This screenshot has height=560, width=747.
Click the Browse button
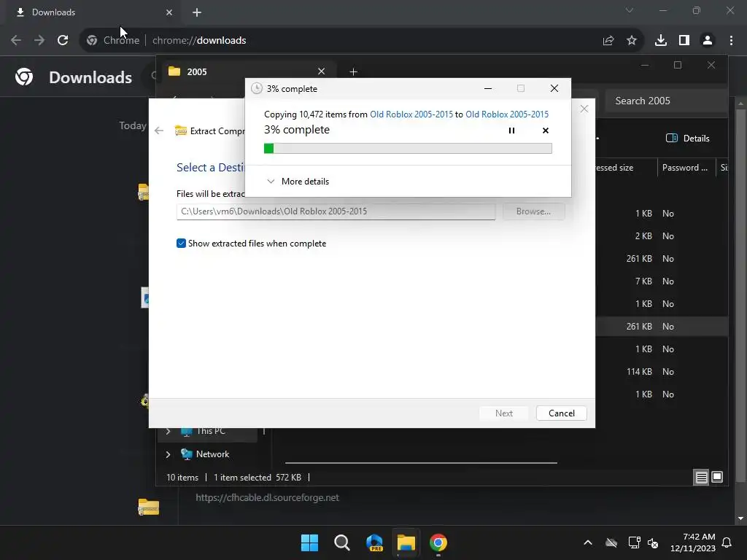tap(533, 211)
